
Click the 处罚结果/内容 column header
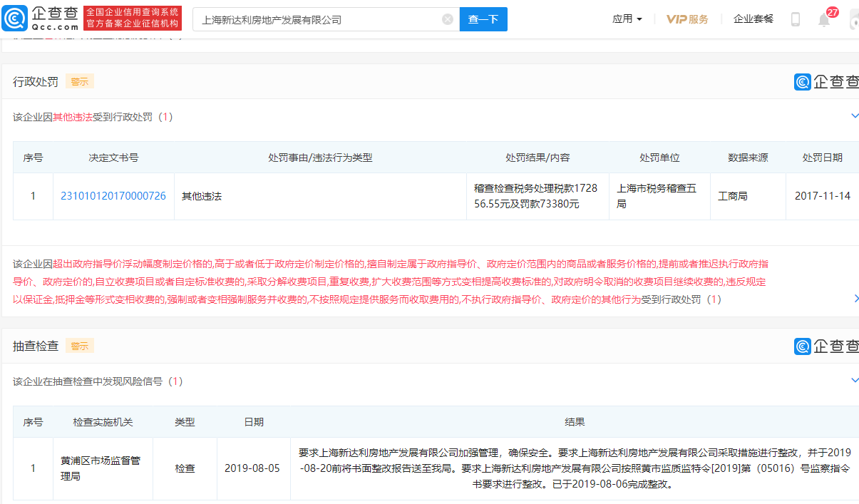tap(537, 158)
